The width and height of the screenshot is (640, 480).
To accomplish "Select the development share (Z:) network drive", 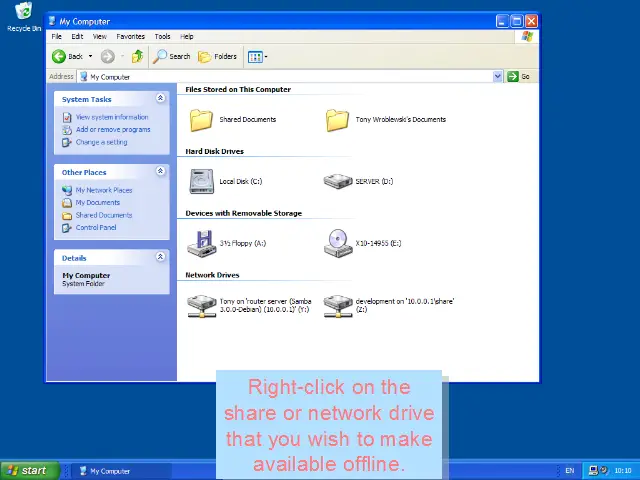I will click(338, 305).
